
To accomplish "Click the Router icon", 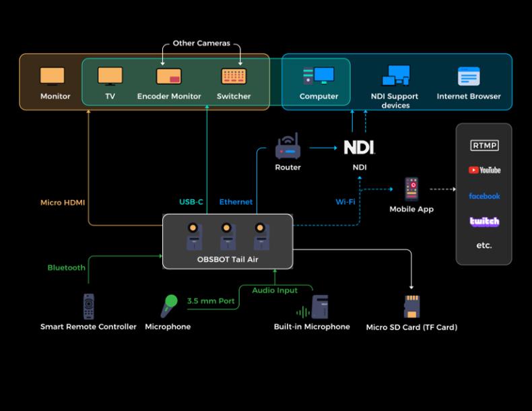I will [288, 146].
